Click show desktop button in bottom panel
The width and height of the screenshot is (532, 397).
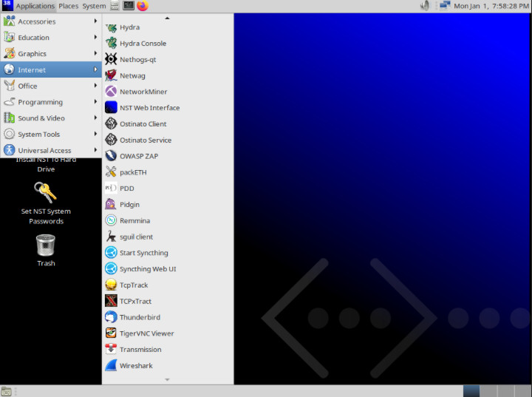point(7,391)
